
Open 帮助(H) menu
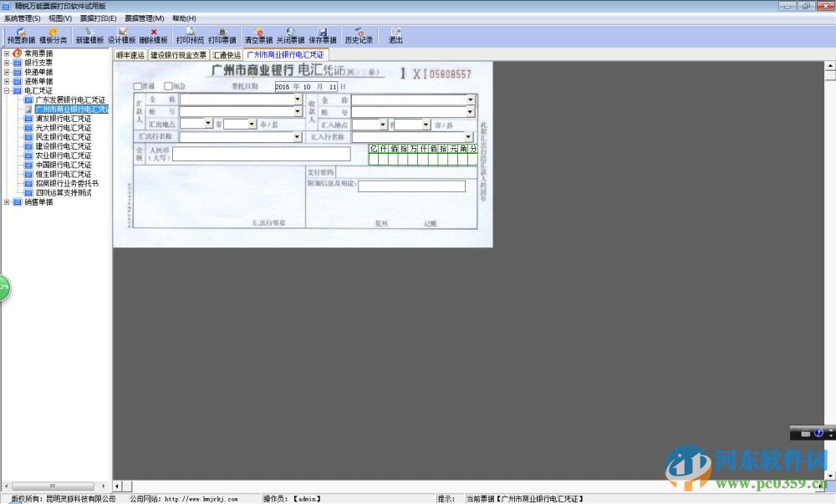pos(185,18)
